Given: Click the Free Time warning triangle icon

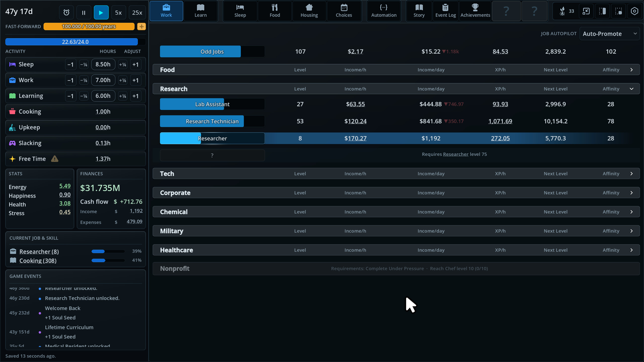Looking at the screenshot, I should coord(55,159).
